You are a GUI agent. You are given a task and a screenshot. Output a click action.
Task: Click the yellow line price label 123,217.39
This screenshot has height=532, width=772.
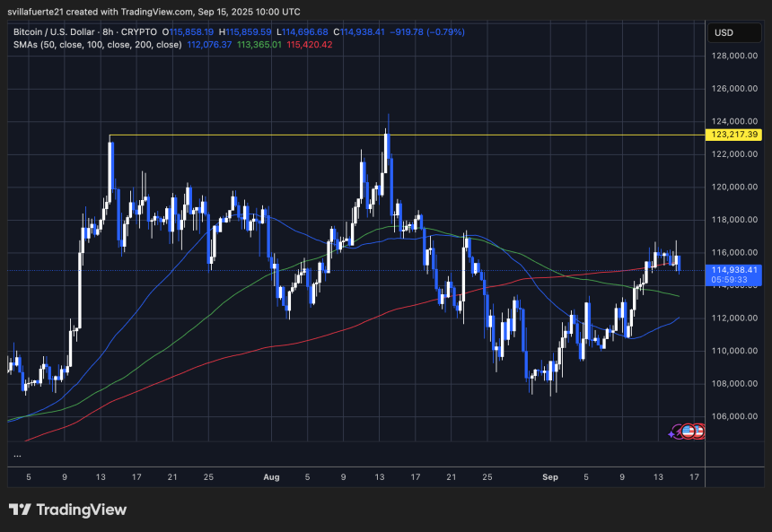(736, 135)
